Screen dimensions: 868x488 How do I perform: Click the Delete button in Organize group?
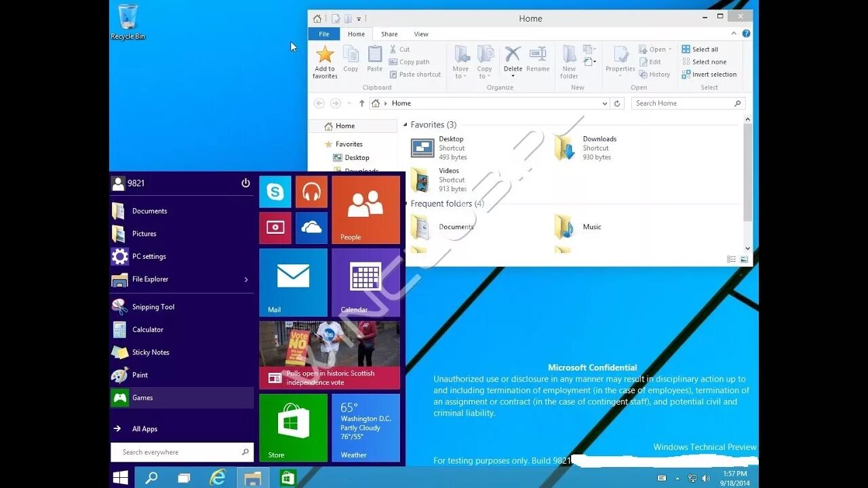(513, 62)
